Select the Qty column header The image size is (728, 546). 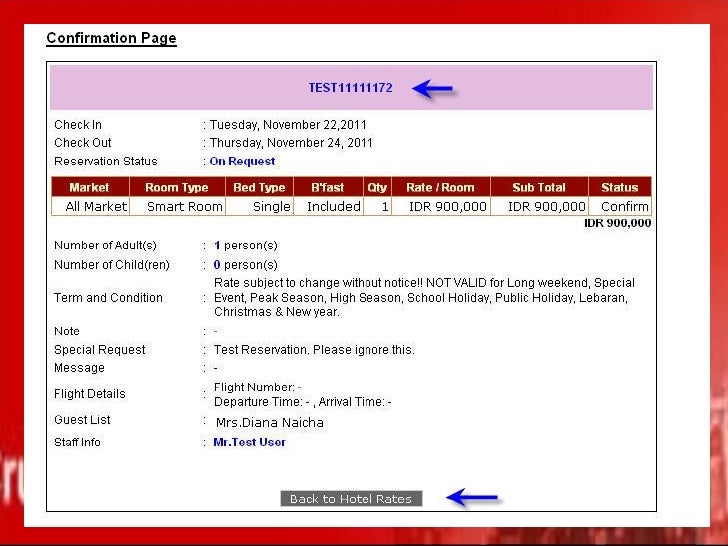377,187
